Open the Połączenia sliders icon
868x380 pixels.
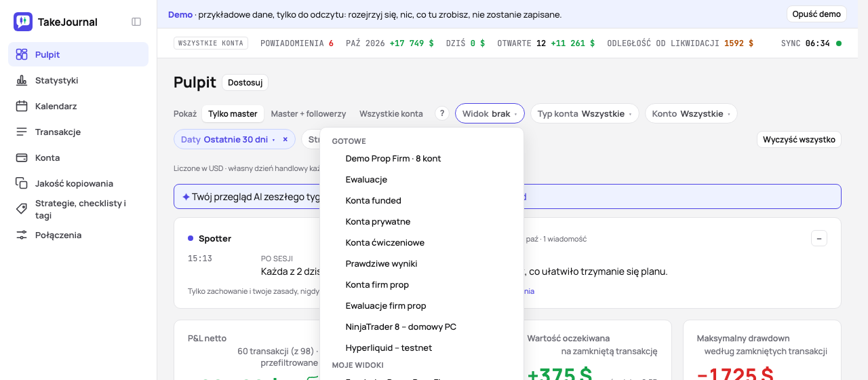[22, 235]
